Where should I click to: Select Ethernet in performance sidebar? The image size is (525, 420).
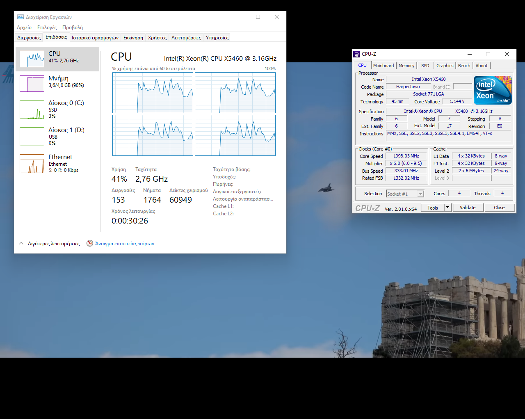[57, 163]
